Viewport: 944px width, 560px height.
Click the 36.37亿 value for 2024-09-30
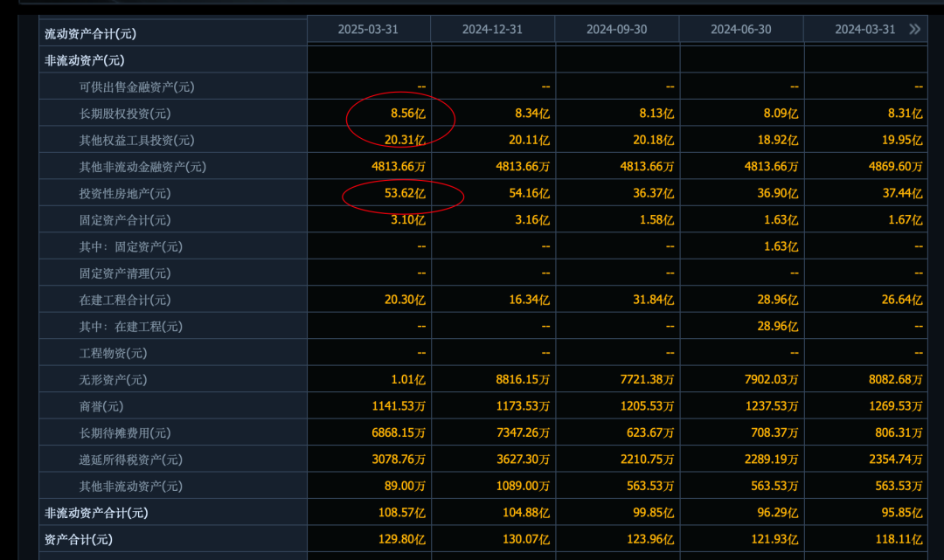653,193
